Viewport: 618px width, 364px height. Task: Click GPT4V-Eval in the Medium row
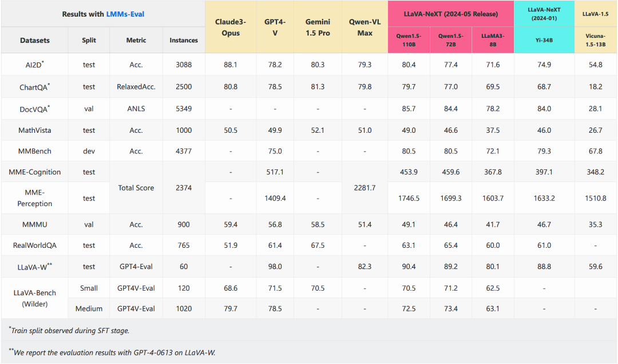(136, 308)
